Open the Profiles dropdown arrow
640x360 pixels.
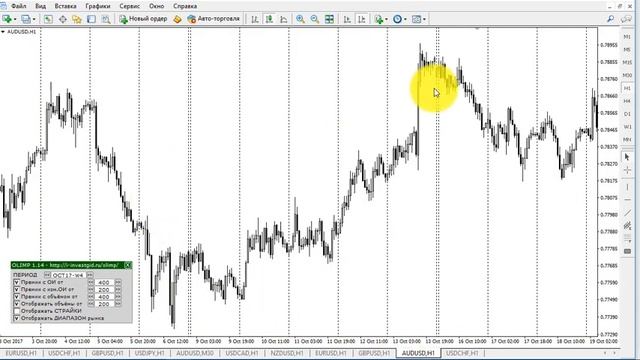(34, 19)
